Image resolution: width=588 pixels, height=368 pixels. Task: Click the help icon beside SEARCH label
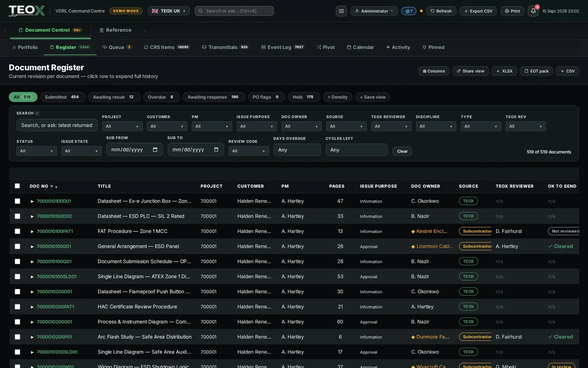pyautogui.click(x=37, y=113)
